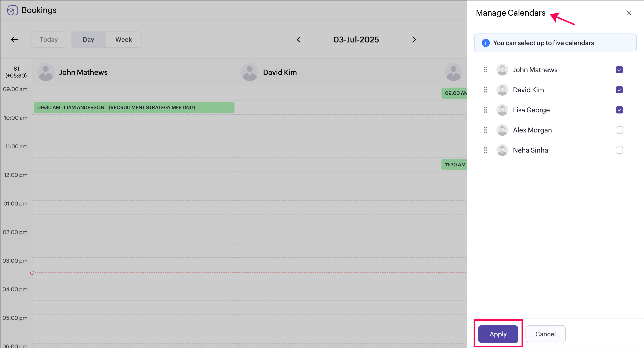Image resolution: width=644 pixels, height=348 pixels.
Task: Uncheck the John Mathews calendar checkbox
Action: pos(619,70)
